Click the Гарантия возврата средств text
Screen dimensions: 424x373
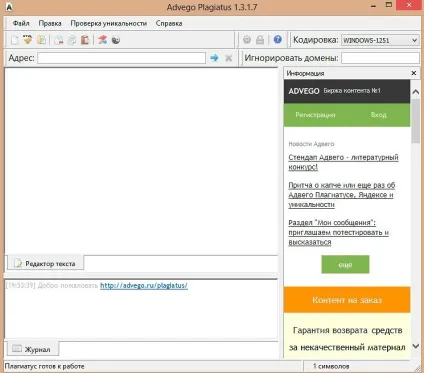[x=347, y=330]
